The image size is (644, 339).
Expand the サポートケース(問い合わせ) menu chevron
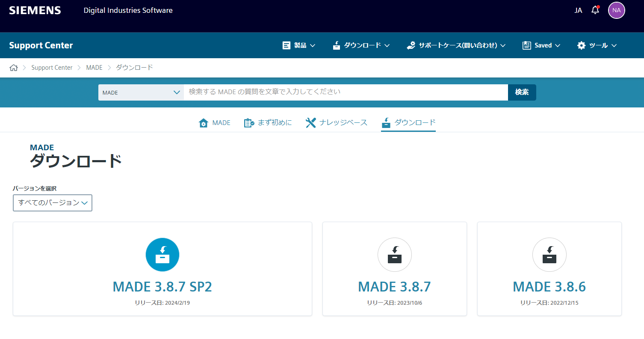tap(503, 45)
